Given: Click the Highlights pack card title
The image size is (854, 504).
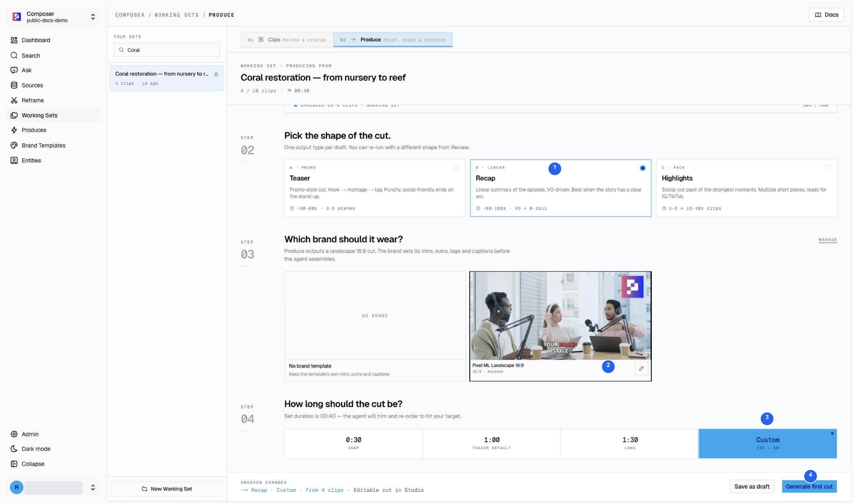Looking at the screenshot, I should [677, 178].
